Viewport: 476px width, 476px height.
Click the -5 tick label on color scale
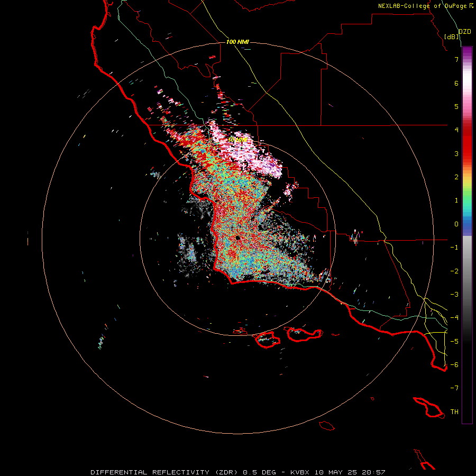pos(454,342)
